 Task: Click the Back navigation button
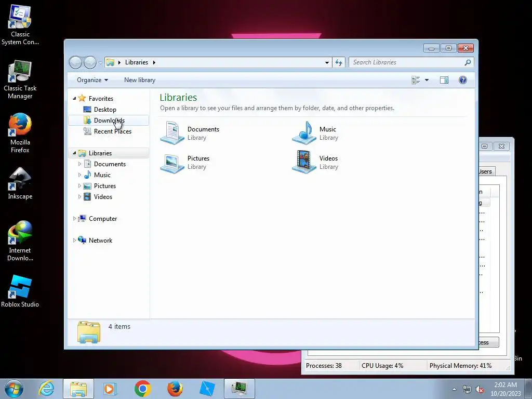click(x=76, y=62)
